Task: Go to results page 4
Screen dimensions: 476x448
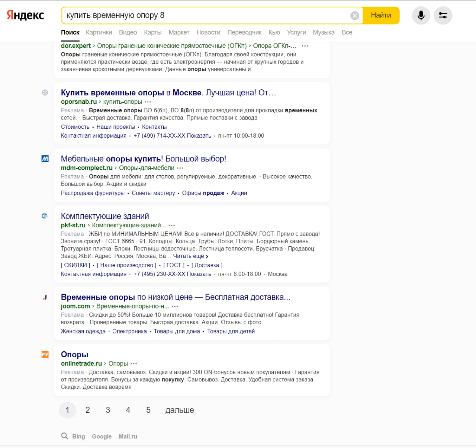Action: [128, 410]
